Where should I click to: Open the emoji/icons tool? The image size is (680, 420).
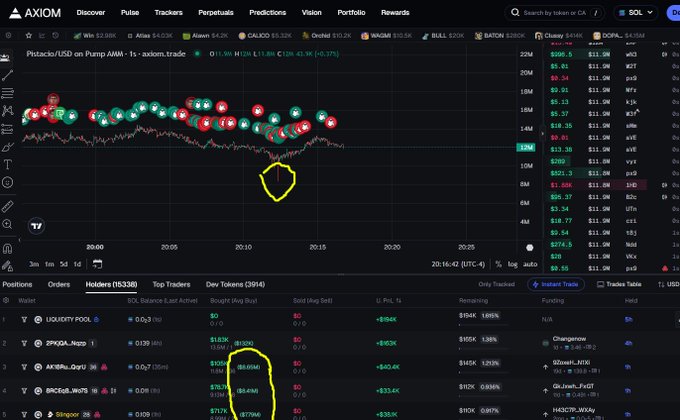coord(7,182)
